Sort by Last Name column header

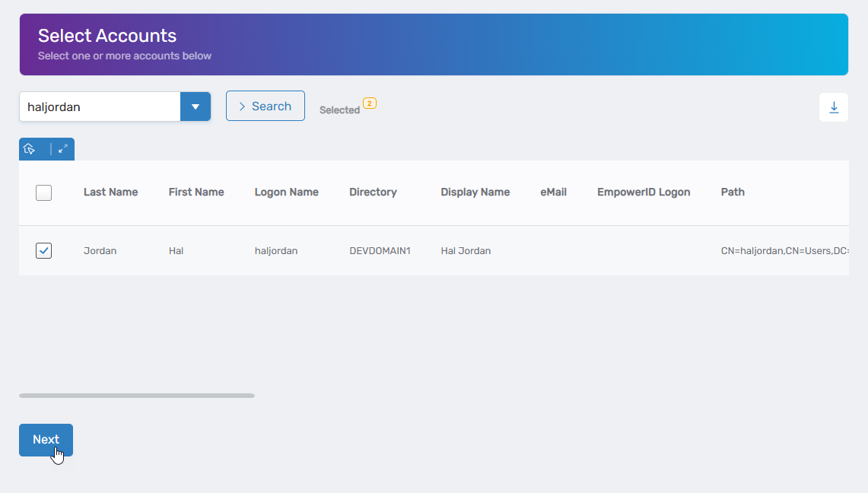(110, 192)
